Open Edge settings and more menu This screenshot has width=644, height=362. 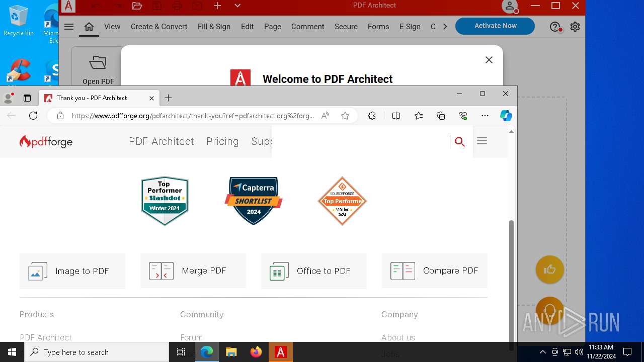[485, 116]
